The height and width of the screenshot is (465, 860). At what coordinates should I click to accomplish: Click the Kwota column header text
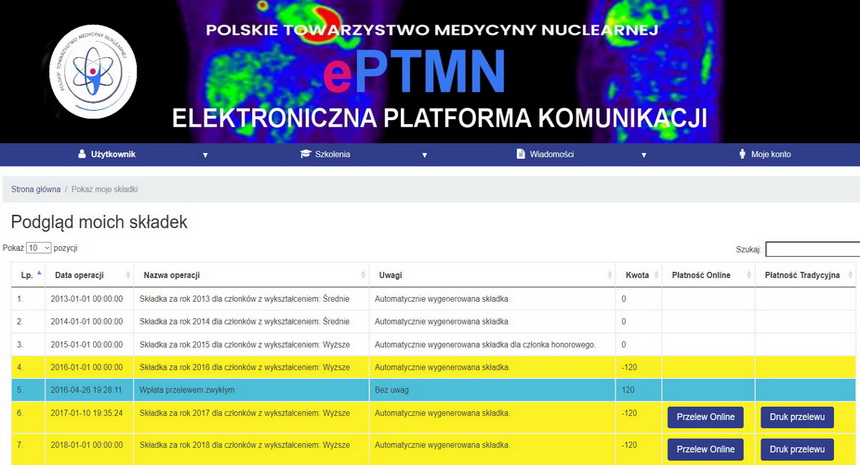(x=637, y=275)
